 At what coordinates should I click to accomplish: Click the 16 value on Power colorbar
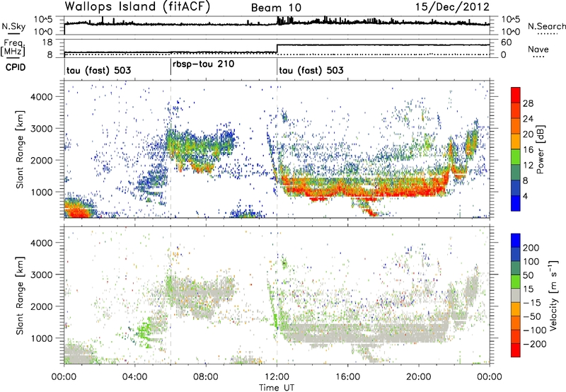pos(528,150)
